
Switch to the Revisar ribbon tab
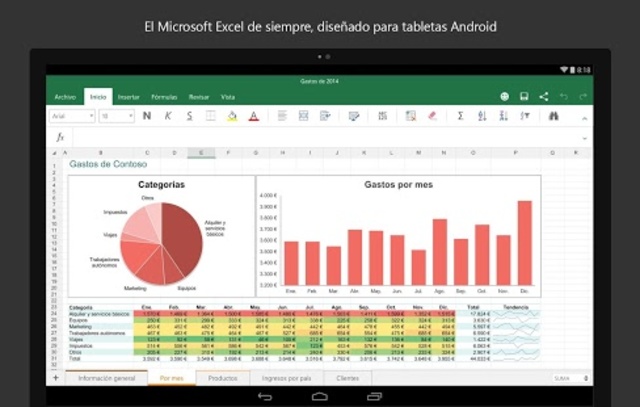click(199, 97)
